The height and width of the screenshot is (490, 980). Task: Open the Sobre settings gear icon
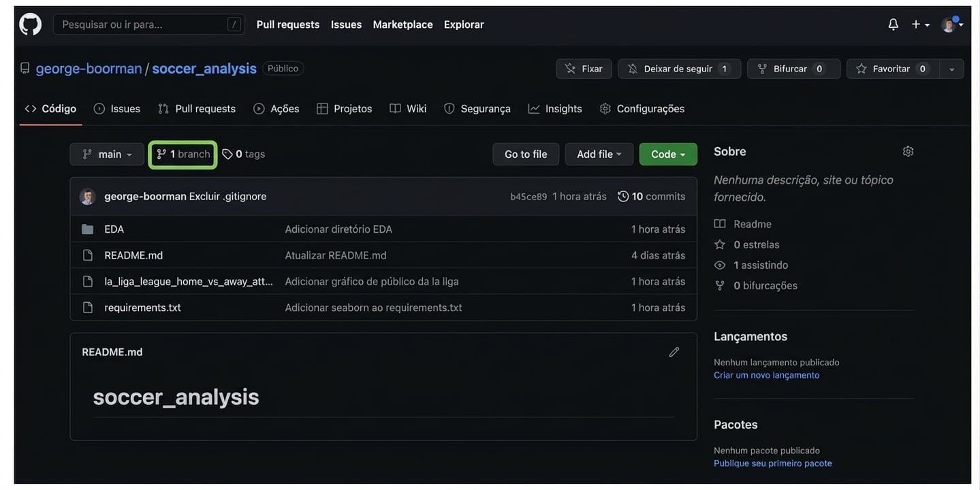pyautogui.click(x=908, y=151)
